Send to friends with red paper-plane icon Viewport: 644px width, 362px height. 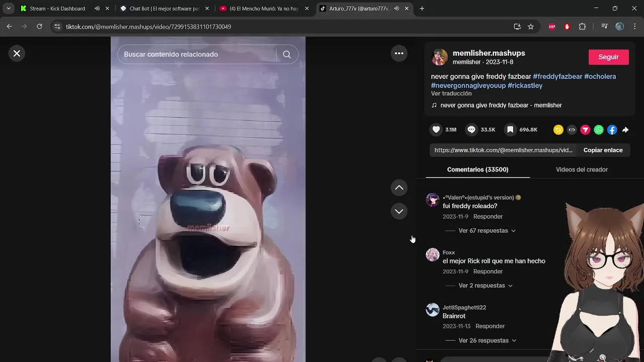point(585,130)
